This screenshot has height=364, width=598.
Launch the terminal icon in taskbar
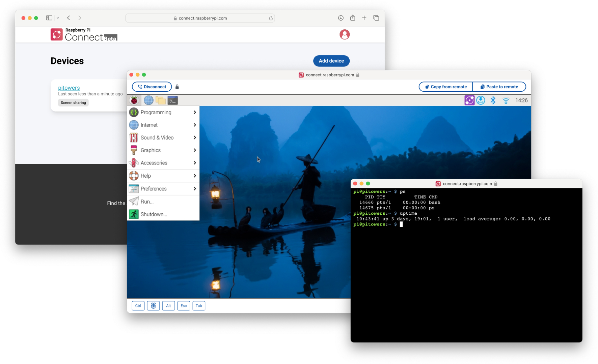click(173, 100)
